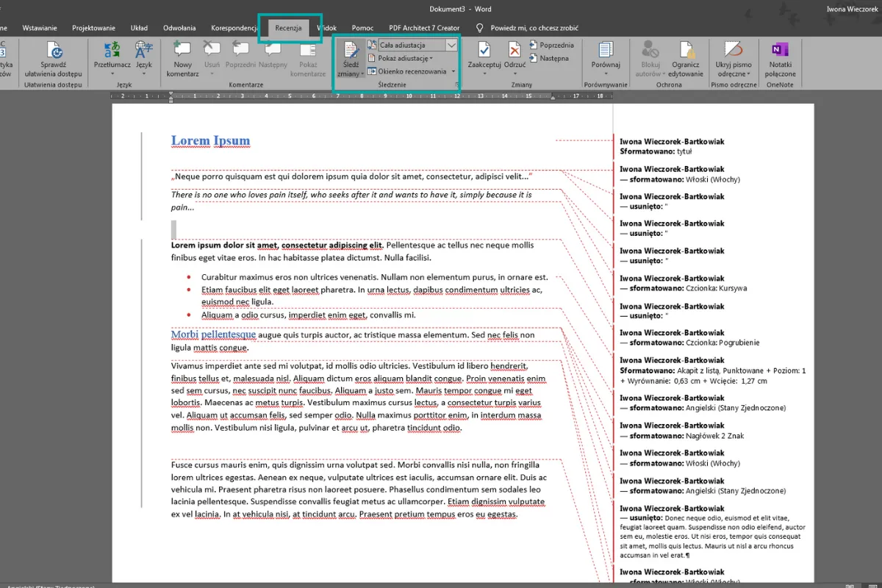Click the Przetłumacz translate icon
This screenshot has width=882, height=588.
tap(112, 50)
